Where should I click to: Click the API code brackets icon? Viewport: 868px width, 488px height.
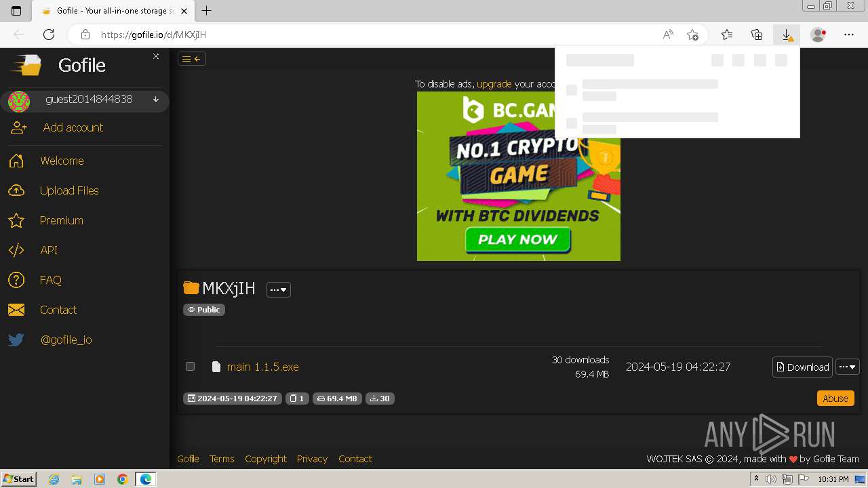coord(16,250)
